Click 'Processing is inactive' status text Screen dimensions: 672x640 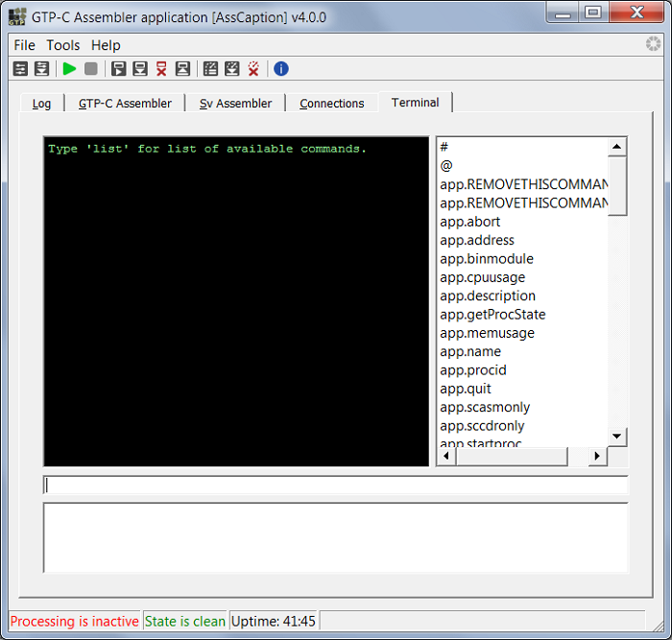(x=74, y=621)
